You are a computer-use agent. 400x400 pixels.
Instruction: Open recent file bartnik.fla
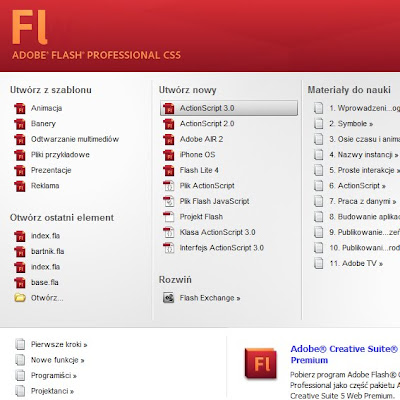pos(48,251)
